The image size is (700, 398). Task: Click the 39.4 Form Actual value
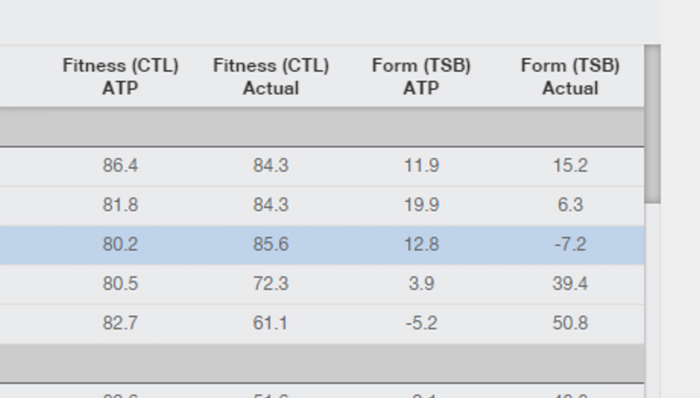(x=571, y=283)
